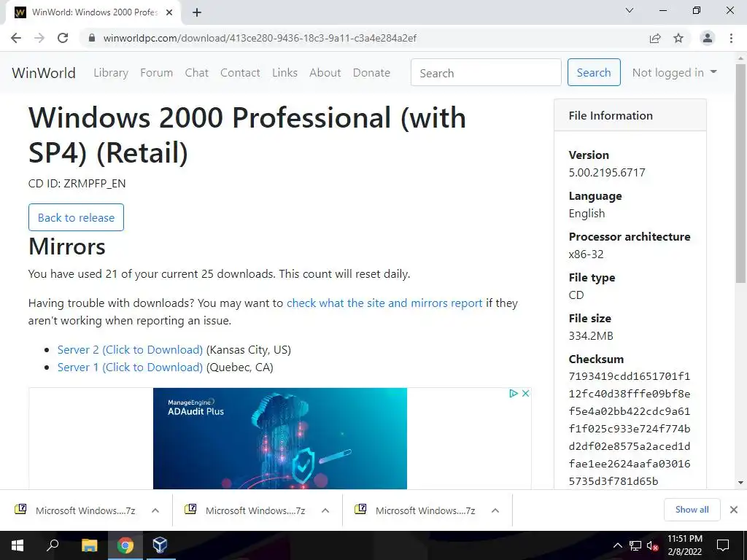The image size is (747, 560).
Task: Follow the site and mirrors report link
Action: pos(384,303)
